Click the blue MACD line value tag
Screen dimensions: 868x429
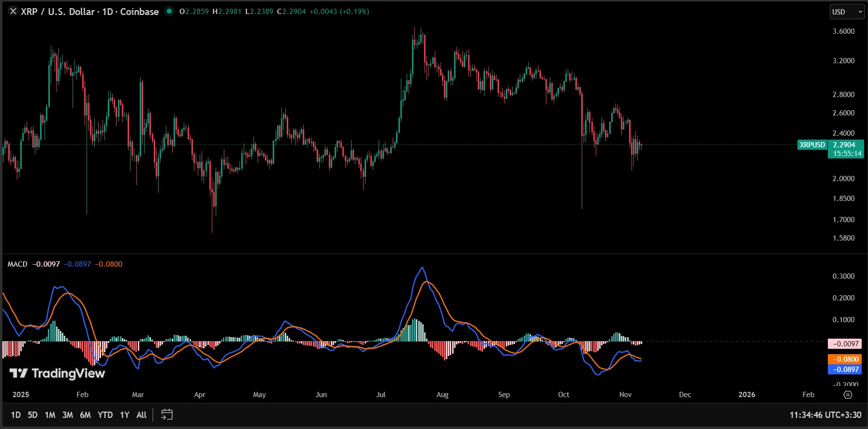[845, 370]
